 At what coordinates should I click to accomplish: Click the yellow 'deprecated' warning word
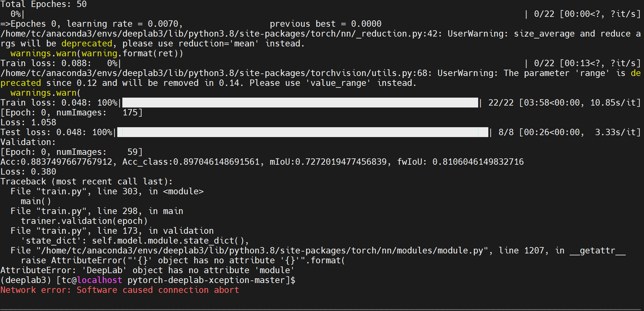point(87,44)
